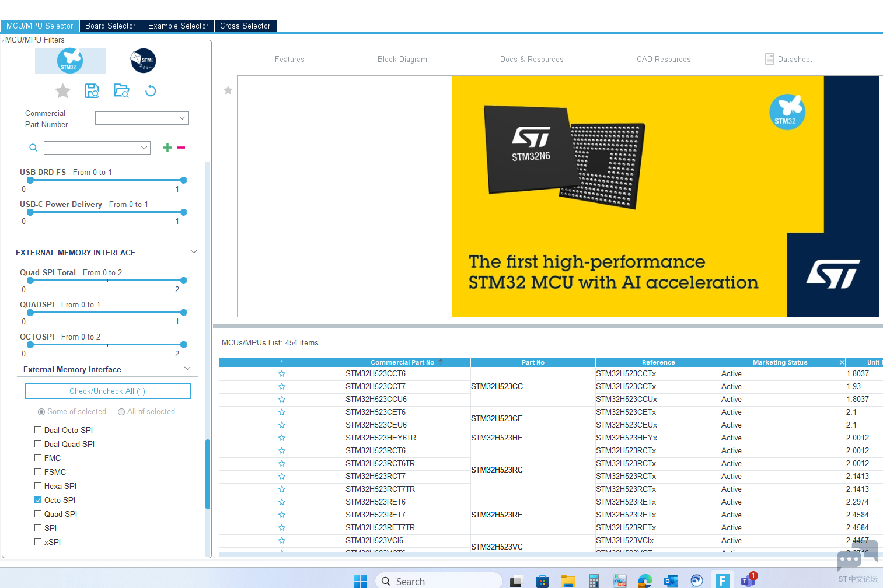Star the STM32H523RCT6TR row
The width and height of the screenshot is (883, 588).
click(282, 463)
